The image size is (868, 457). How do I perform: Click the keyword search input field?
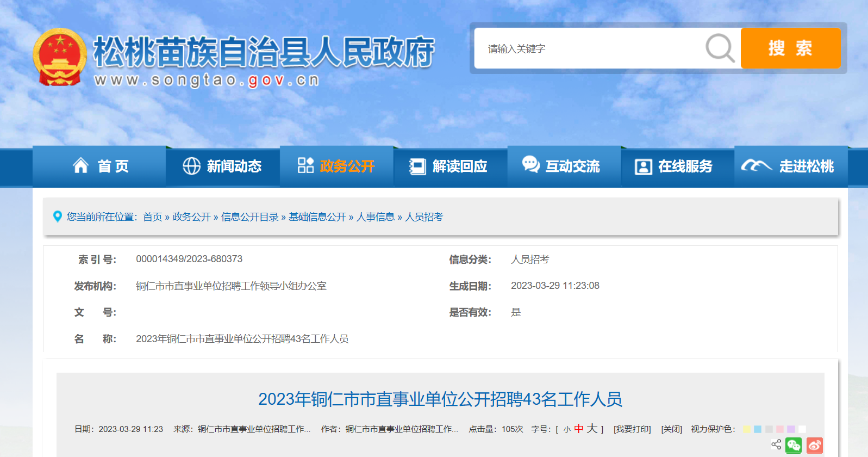pos(587,49)
